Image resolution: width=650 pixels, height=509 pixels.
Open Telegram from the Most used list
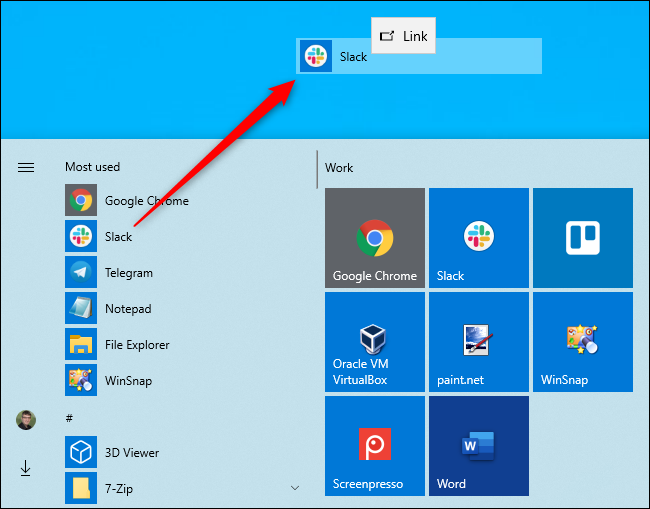(128, 273)
